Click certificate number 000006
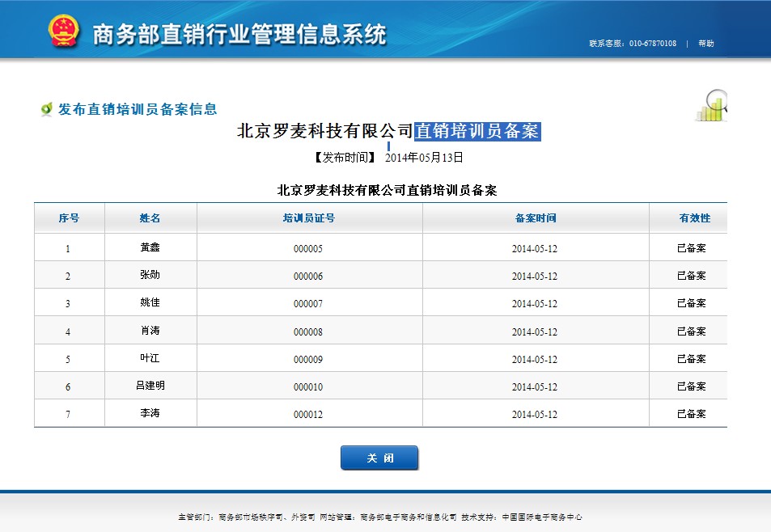The image size is (771, 532). point(308,276)
